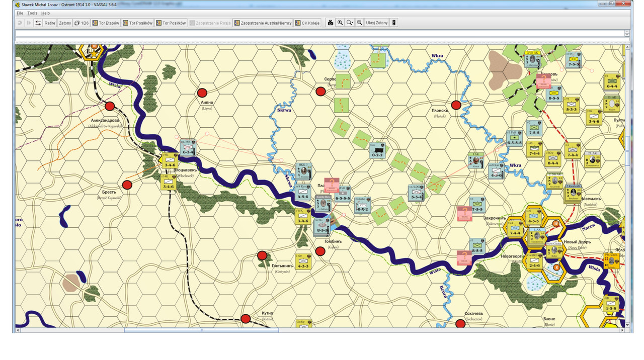Select the 4/2 7-5-5 blue counter
This screenshot has height=360, width=644.
click(x=534, y=128)
